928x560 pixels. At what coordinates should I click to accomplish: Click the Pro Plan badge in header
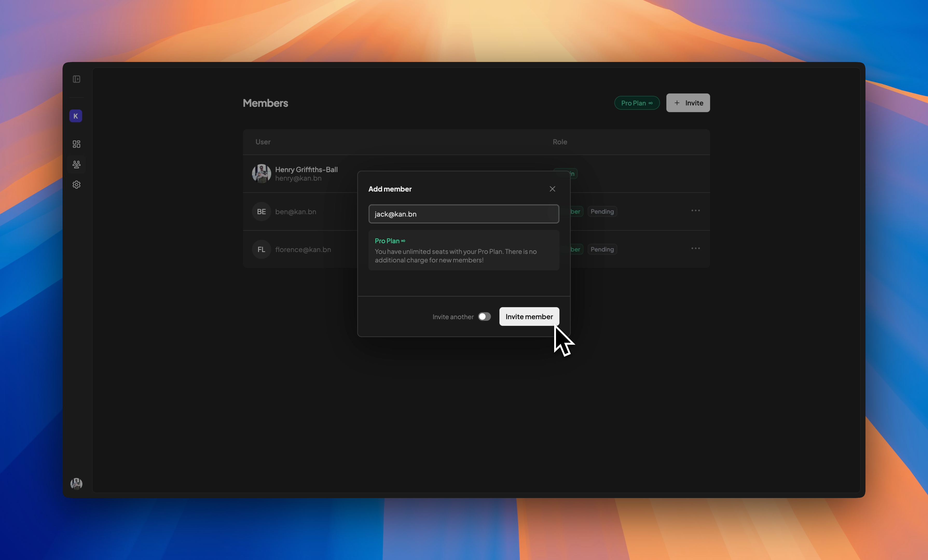pyautogui.click(x=636, y=103)
